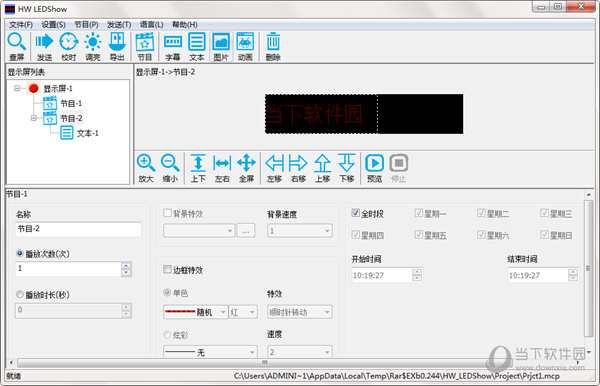Select the 播放时长(秒) radio button
600x386 pixels.
[20, 294]
